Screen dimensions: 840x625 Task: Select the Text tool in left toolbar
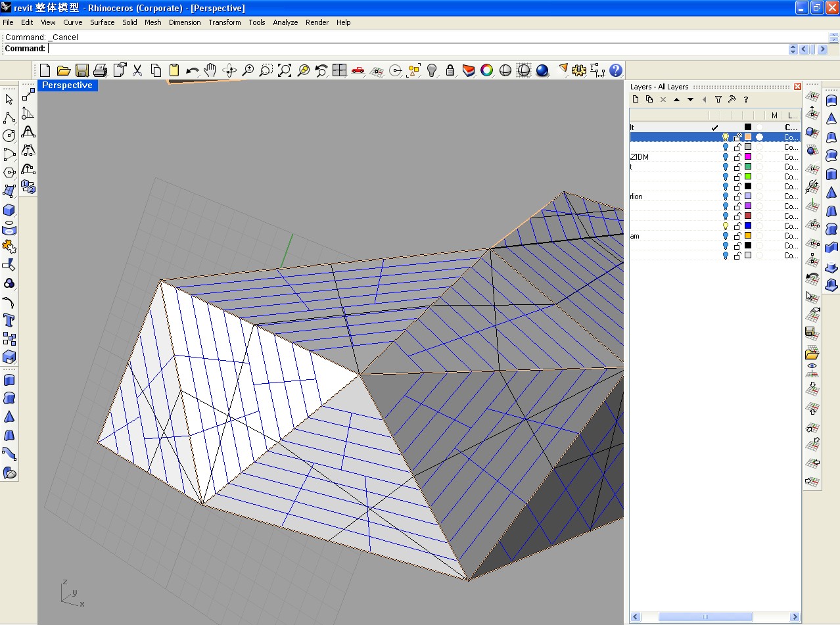(9, 321)
